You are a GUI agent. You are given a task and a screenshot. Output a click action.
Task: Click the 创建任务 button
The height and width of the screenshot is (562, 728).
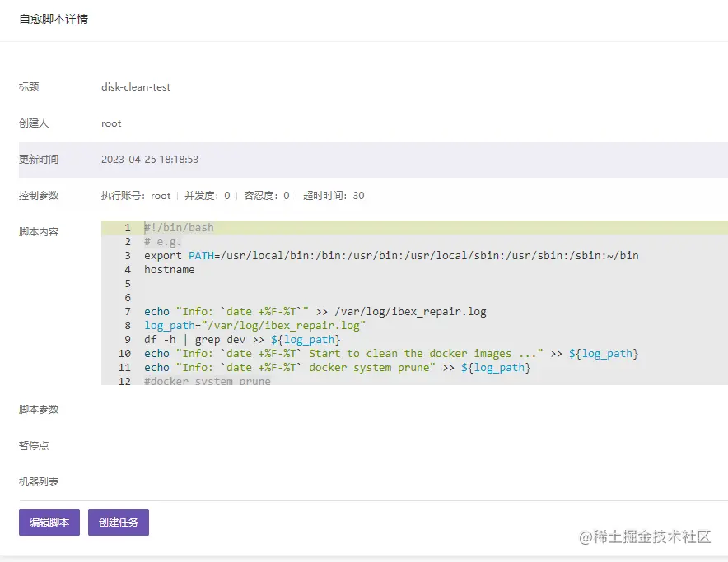tap(119, 522)
